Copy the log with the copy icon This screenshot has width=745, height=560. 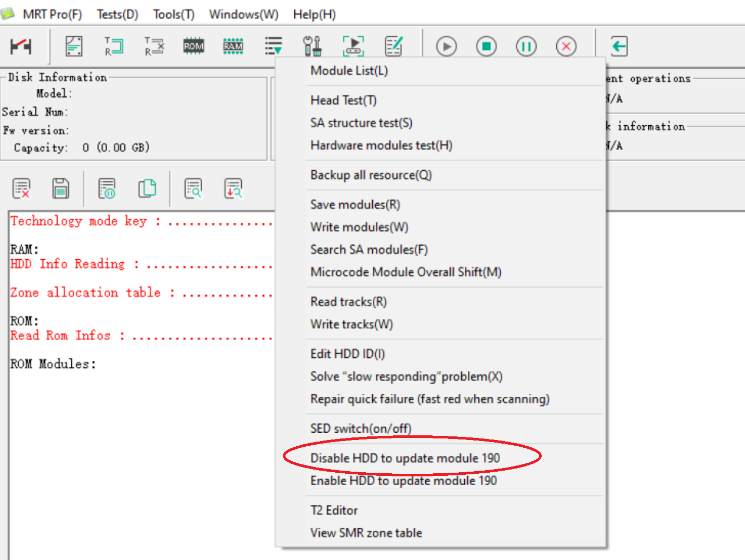click(x=147, y=189)
